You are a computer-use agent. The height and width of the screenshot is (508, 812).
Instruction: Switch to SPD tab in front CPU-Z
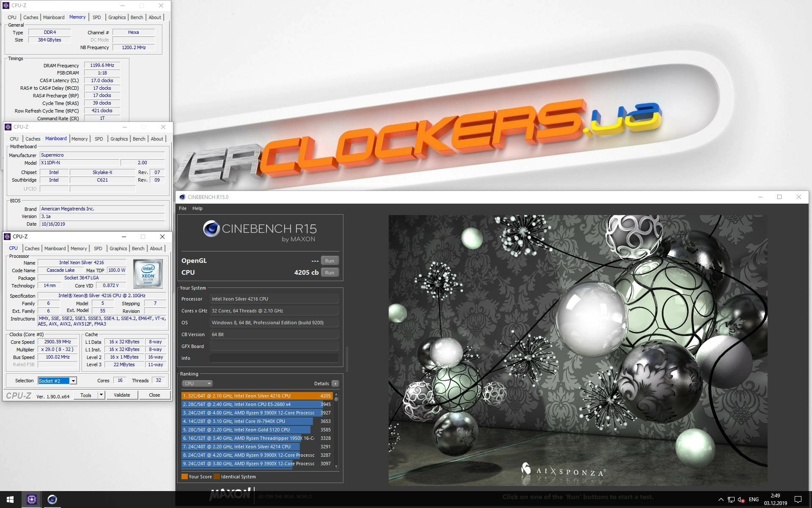point(98,248)
